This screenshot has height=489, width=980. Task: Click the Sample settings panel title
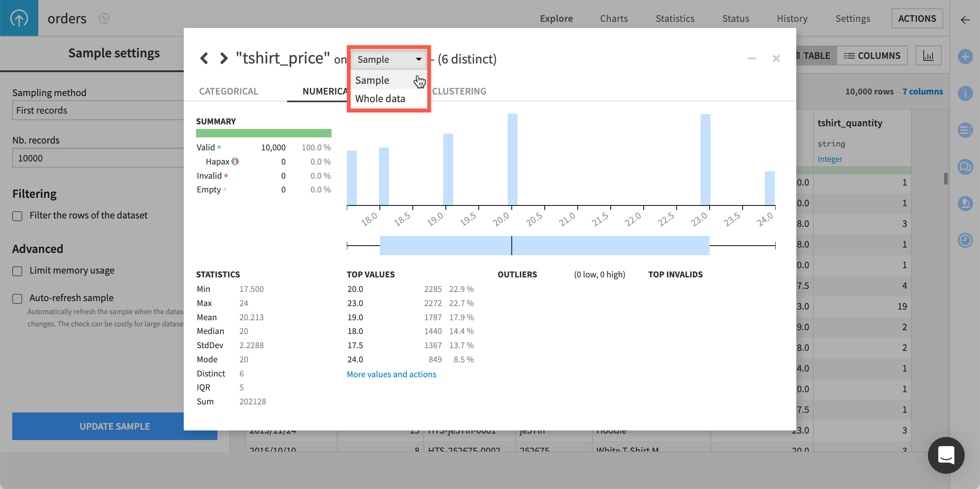pyautogui.click(x=114, y=53)
